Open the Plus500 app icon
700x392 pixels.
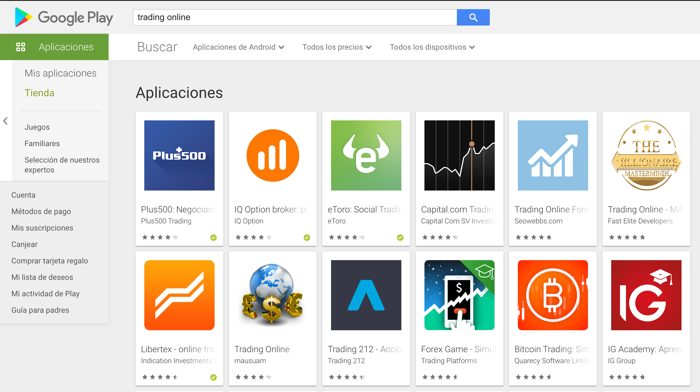click(179, 155)
